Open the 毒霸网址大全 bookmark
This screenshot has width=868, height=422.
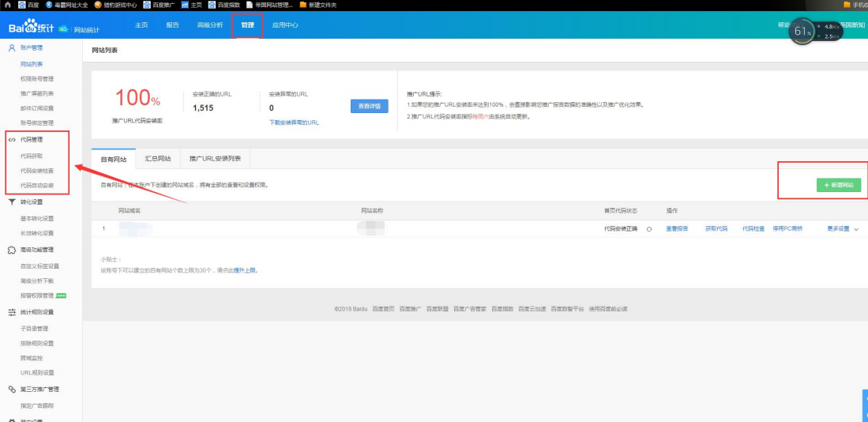66,5
